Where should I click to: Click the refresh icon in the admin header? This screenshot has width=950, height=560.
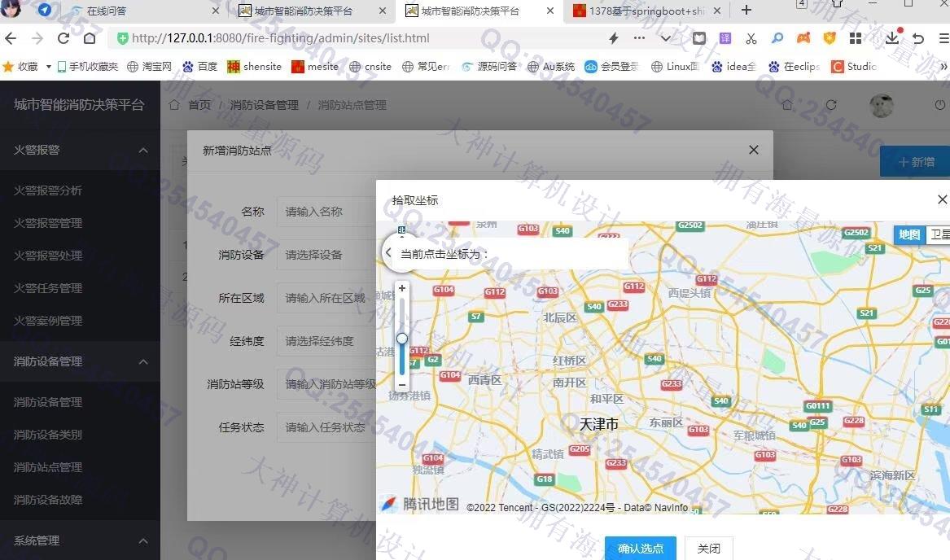pyautogui.click(x=831, y=105)
